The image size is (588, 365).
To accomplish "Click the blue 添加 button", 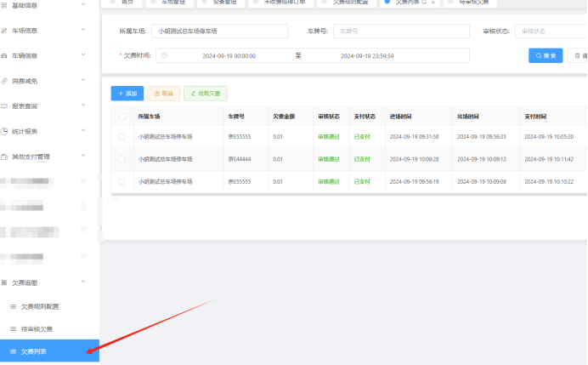I will tap(127, 94).
